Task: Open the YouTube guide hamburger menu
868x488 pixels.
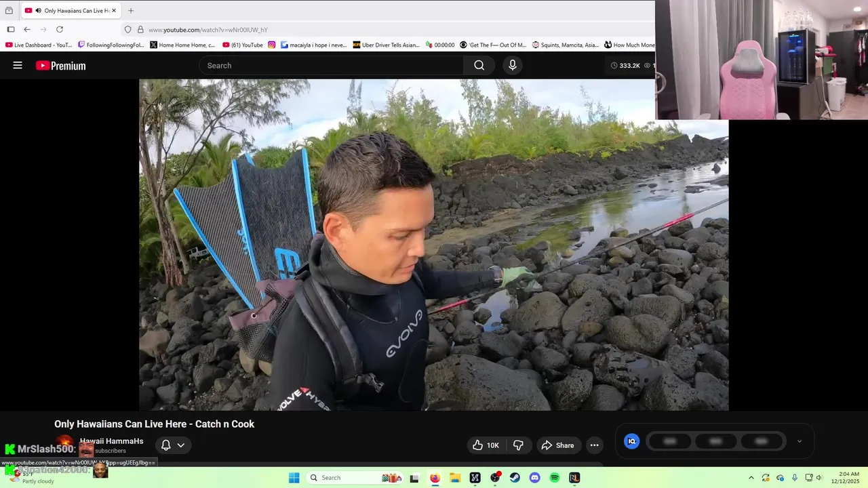Action: click(18, 66)
